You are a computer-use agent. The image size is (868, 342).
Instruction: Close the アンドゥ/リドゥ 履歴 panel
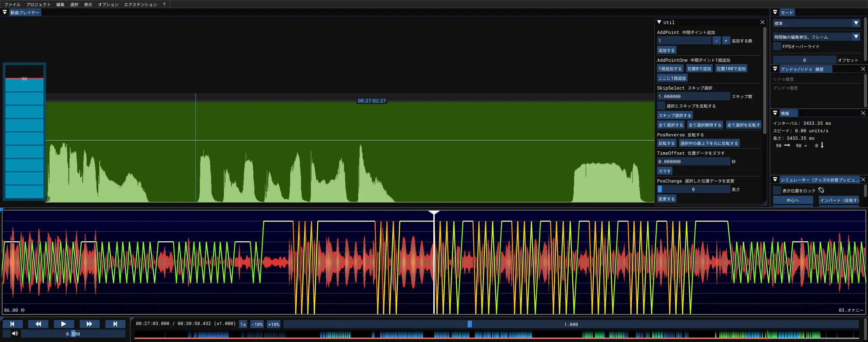point(863,69)
